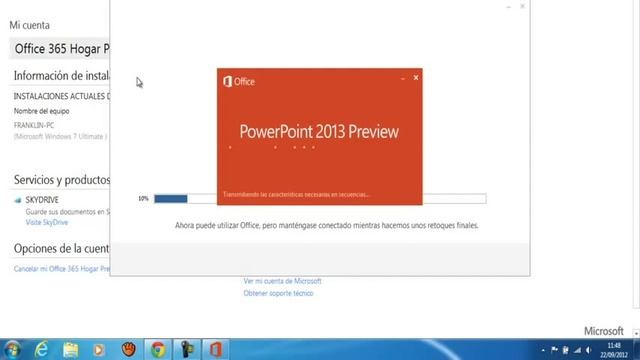Image resolution: width=640 pixels, height=360 pixels.
Task: Click Cancelar mi Office 365 Hogar link
Action: pos(62,269)
